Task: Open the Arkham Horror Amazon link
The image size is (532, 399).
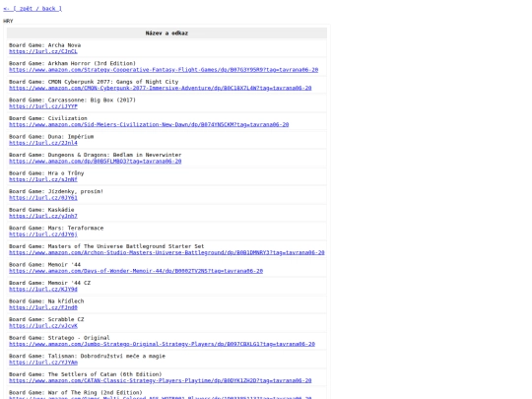Action: (164, 70)
